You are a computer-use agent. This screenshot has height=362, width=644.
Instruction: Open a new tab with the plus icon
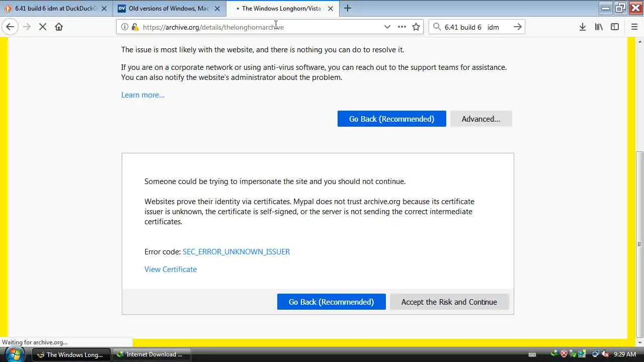pos(347,8)
